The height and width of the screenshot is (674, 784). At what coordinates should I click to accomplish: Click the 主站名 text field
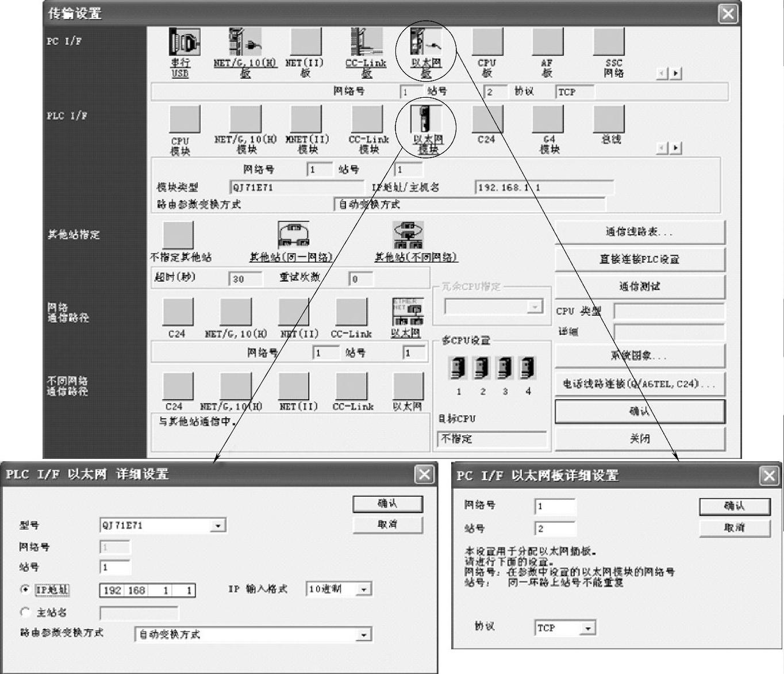click(139, 613)
